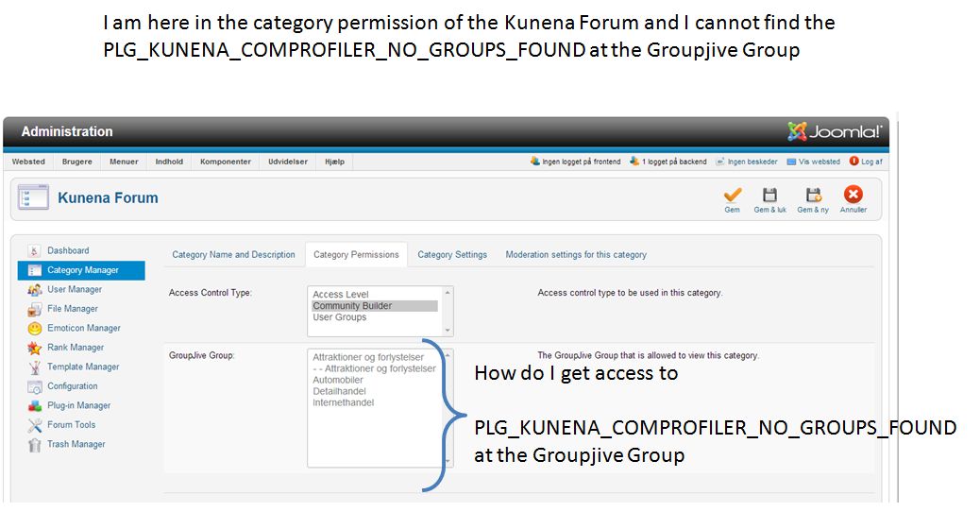Click the Ingen beskeder messages icon

point(720,162)
